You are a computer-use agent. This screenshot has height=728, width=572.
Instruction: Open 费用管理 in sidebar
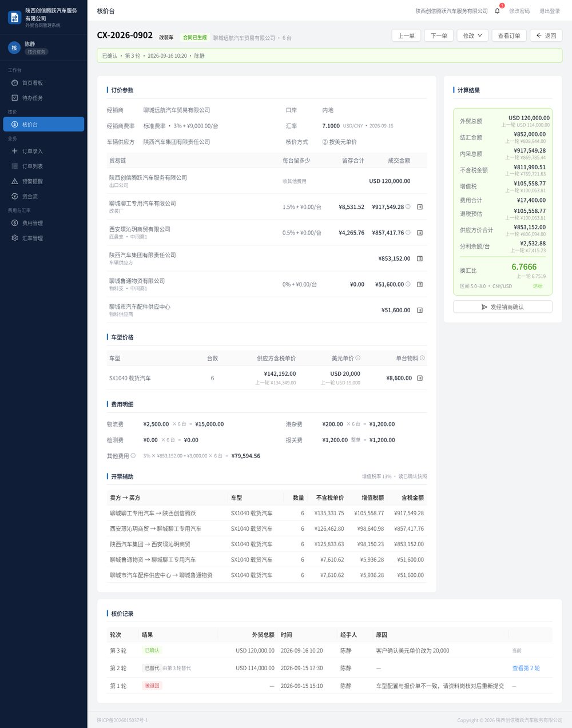click(x=43, y=223)
